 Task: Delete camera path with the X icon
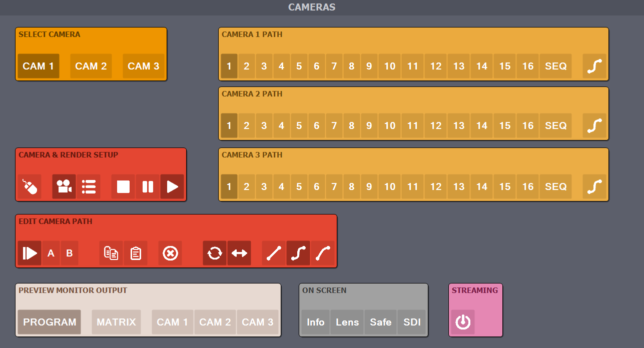click(170, 253)
